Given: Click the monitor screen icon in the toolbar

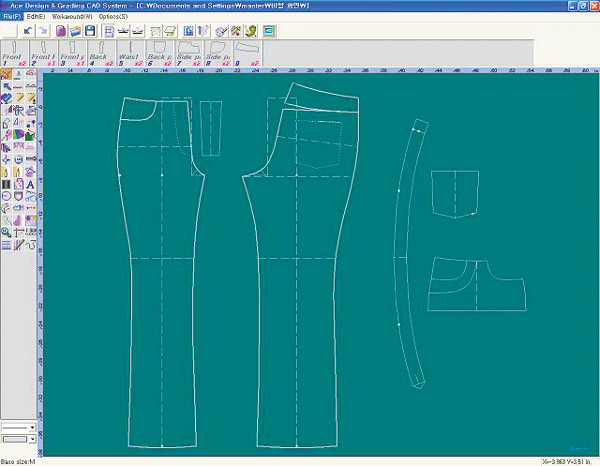Looking at the screenshot, I should [269, 31].
